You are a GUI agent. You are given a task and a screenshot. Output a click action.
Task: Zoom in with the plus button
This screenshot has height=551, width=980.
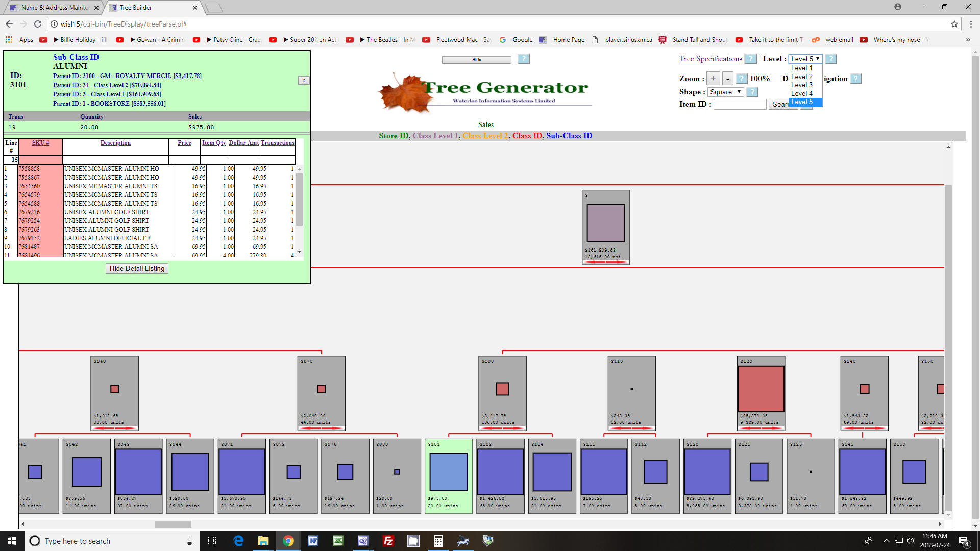[713, 79]
